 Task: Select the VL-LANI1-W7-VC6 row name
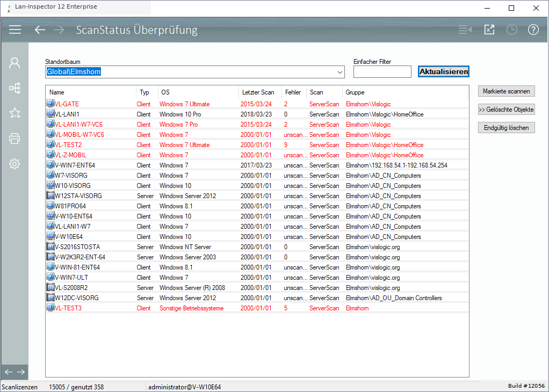[x=79, y=125]
